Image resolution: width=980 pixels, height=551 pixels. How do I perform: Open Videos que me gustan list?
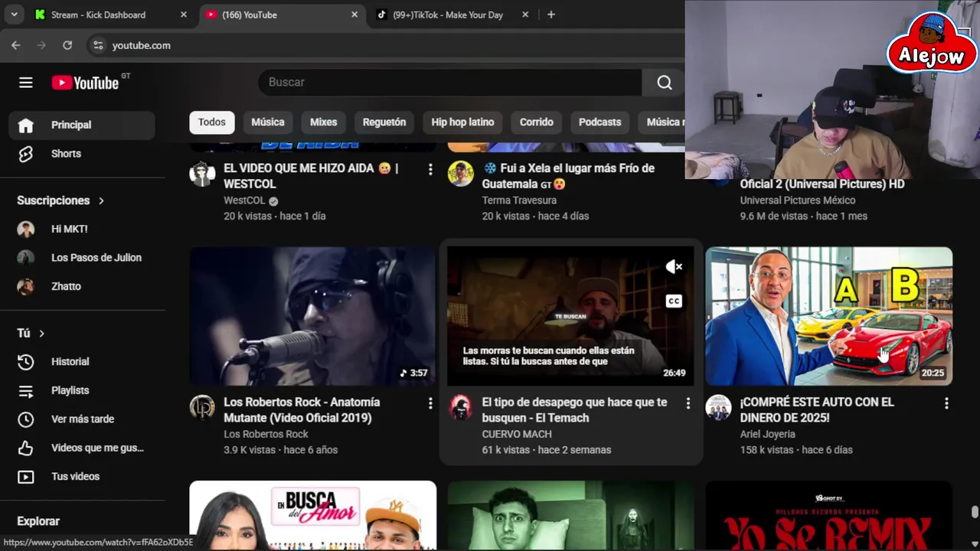(x=81, y=448)
